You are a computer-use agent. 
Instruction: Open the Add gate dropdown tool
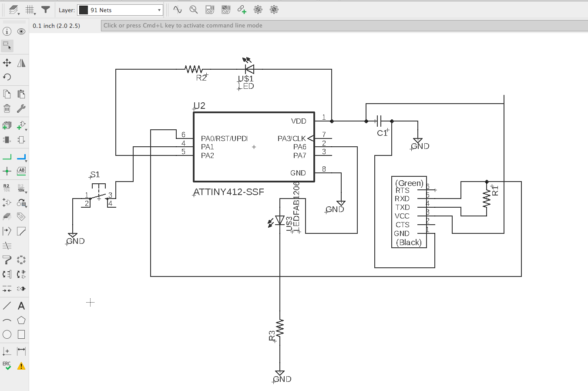[x=21, y=125]
